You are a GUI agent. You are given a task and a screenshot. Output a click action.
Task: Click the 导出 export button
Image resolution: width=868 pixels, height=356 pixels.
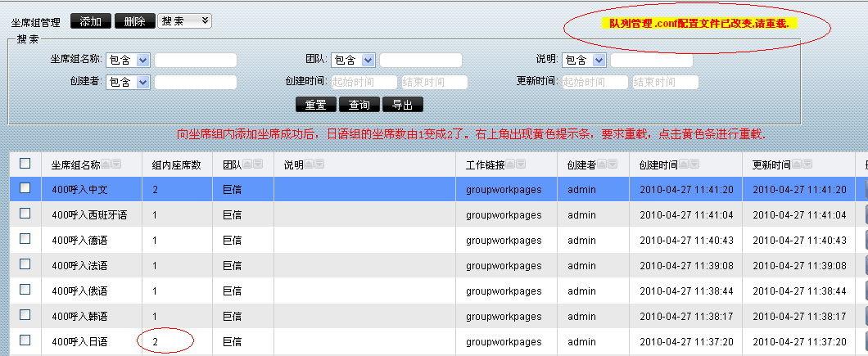pos(402,105)
